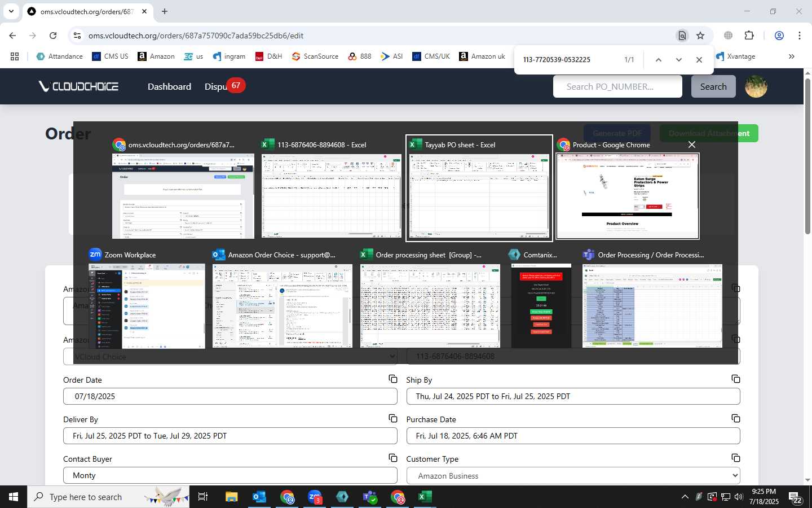Copy the Deliver By value
The width and height of the screenshot is (812, 508).
point(393,418)
